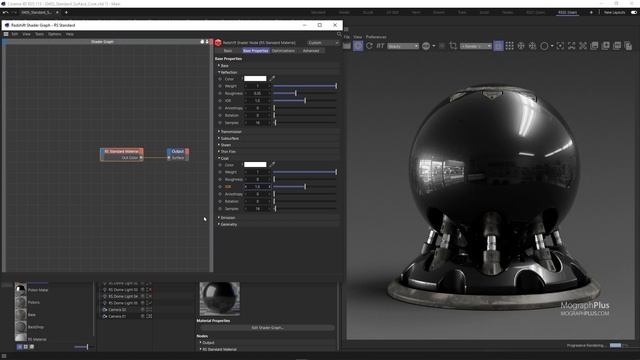Click the RS Dome Light 04 icon

[x=105, y=296]
